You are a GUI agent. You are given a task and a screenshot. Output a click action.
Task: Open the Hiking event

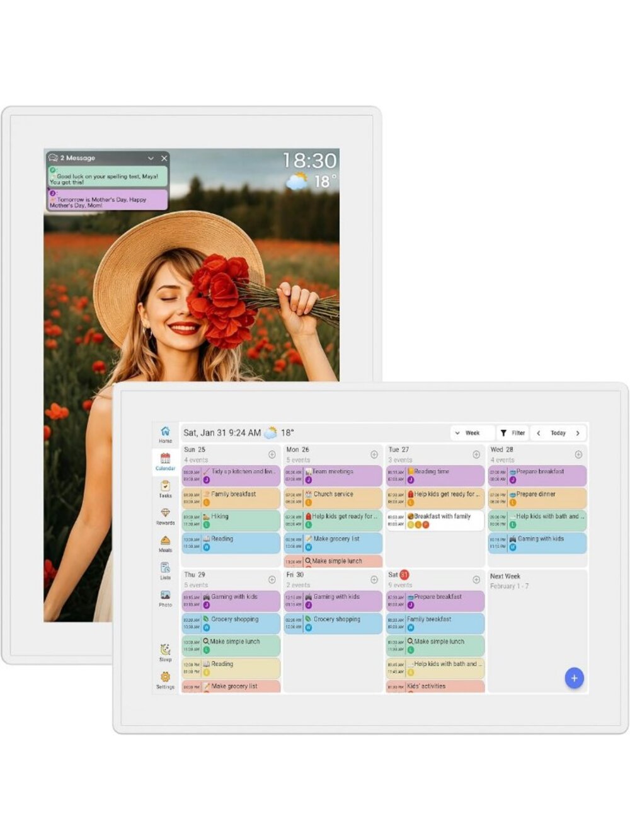point(231,521)
